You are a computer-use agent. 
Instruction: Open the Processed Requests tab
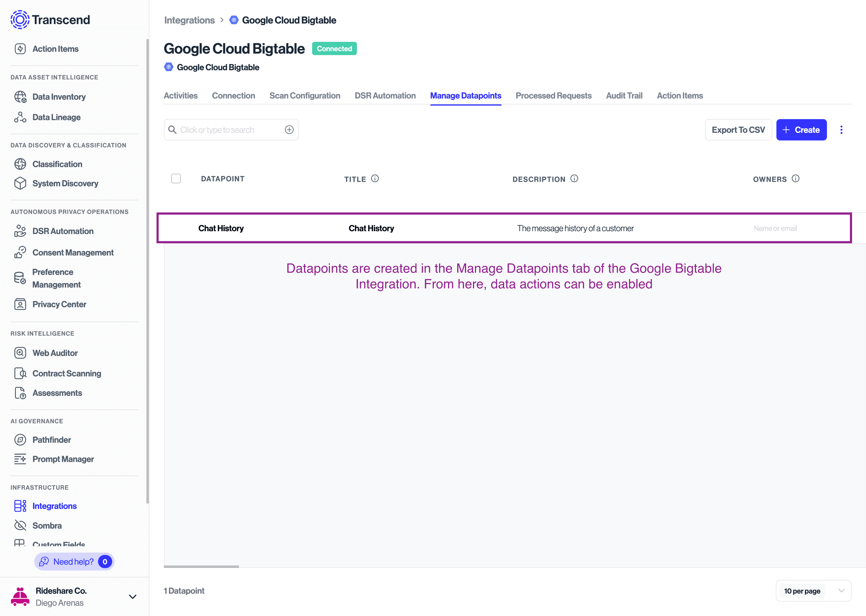(554, 96)
